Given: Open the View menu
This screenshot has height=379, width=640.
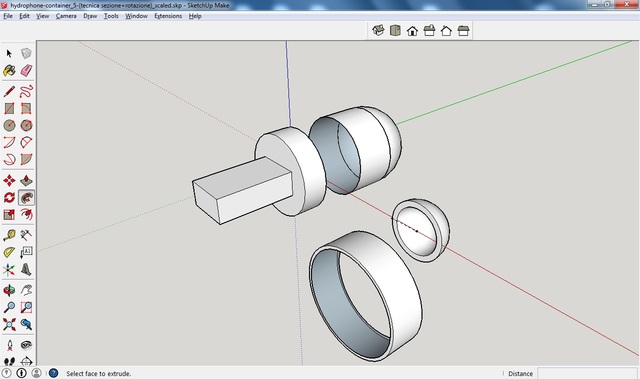Looking at the screenshot, I should [42, 16].
